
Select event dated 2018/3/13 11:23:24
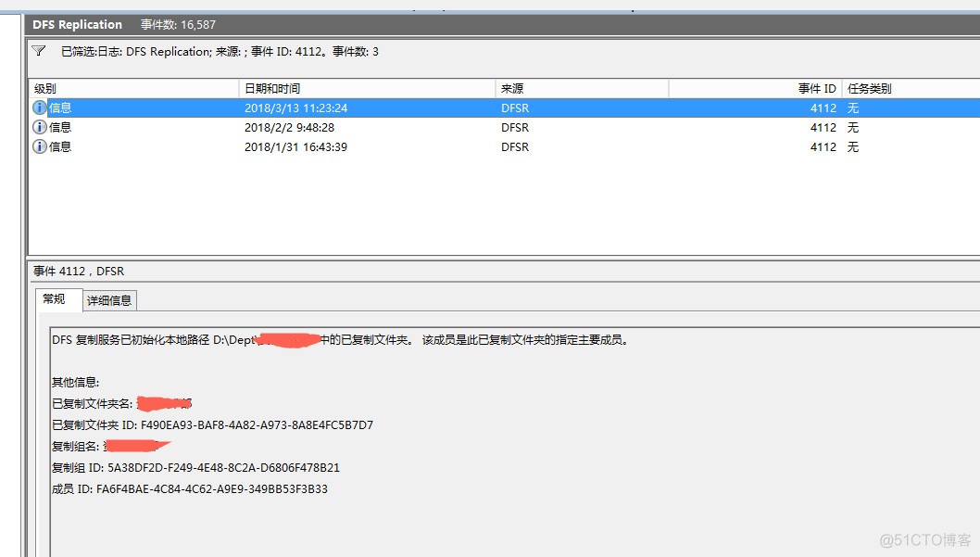(505, 108)
